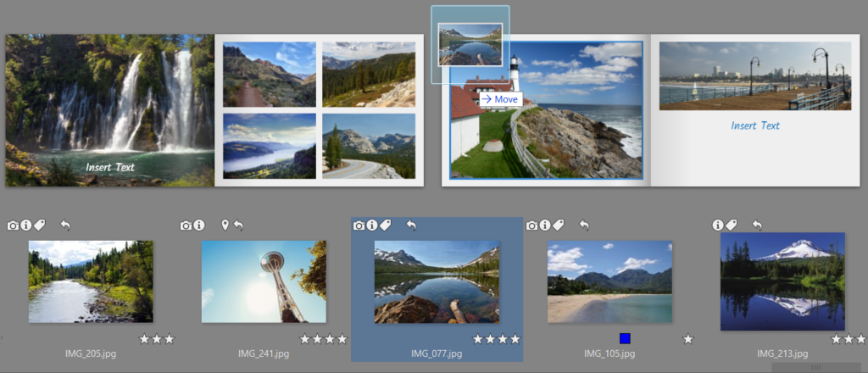
Task: Click the tag icon above IMG_077.jpg
Action: point(386,225)
